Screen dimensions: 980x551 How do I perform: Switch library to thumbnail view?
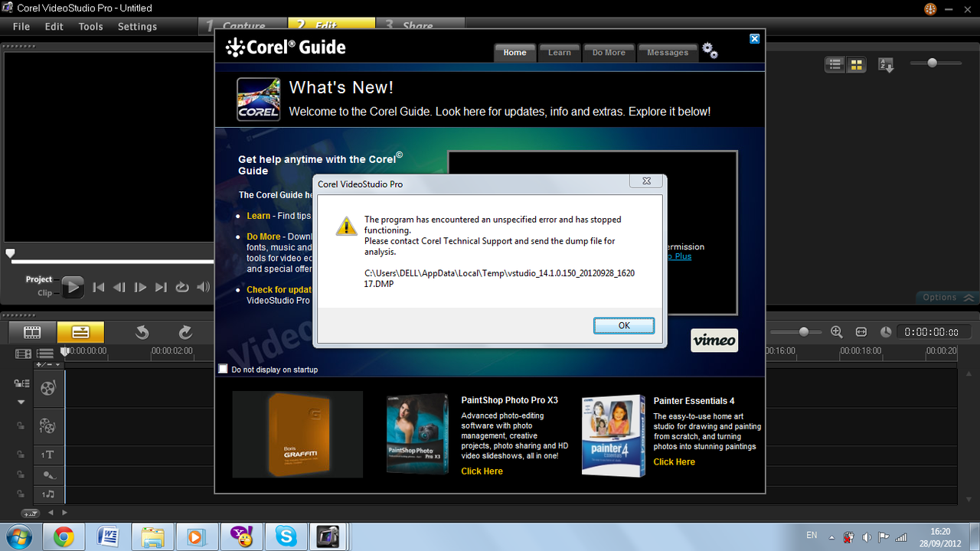tap(856, 65)
